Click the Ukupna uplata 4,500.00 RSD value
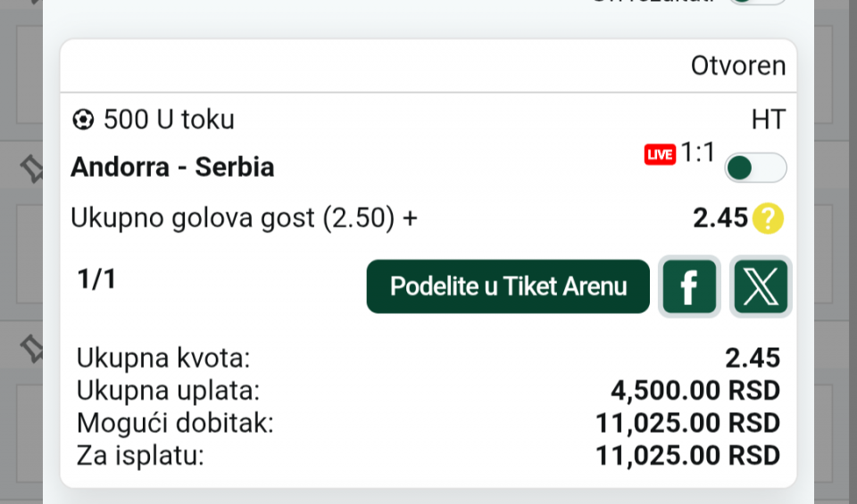 pos(695,391)
